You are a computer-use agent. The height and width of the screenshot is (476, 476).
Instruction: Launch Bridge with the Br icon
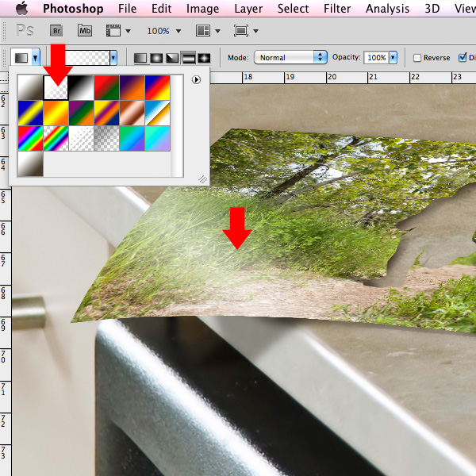pos(56,31)
